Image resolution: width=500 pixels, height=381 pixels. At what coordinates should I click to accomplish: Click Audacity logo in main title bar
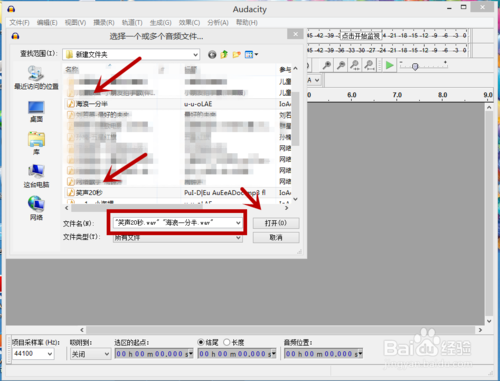[x=11, y=9]
